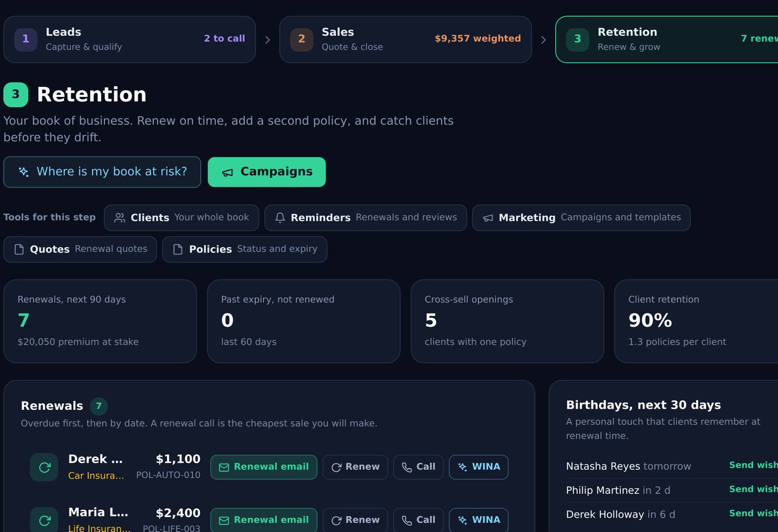778x532 pixels.
Task: Click the document icon in Quotes tool
Action: 19,250
